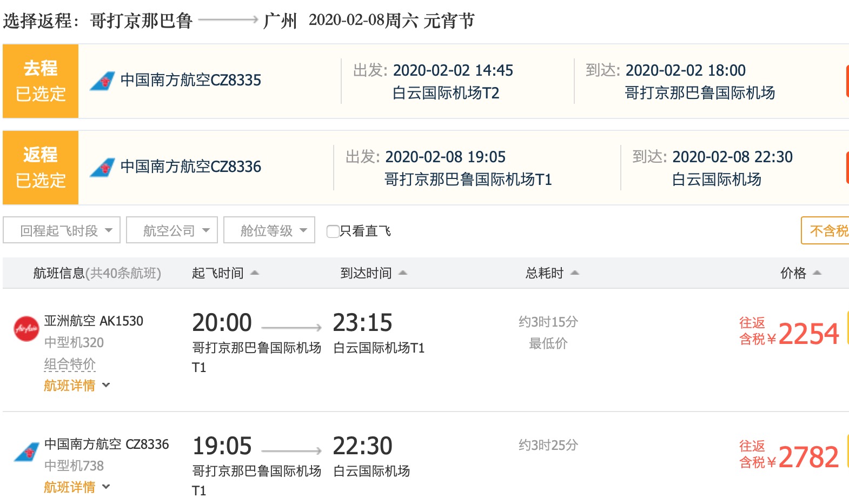Screen dimensions: 849x504
Task: Check the 只看直飞 direct-only checkbox
Action: click(x=333, y=231)
